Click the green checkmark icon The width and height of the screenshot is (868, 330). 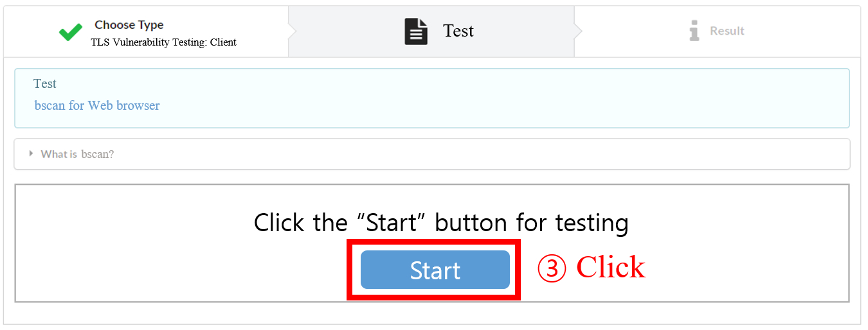coord(70,31)
